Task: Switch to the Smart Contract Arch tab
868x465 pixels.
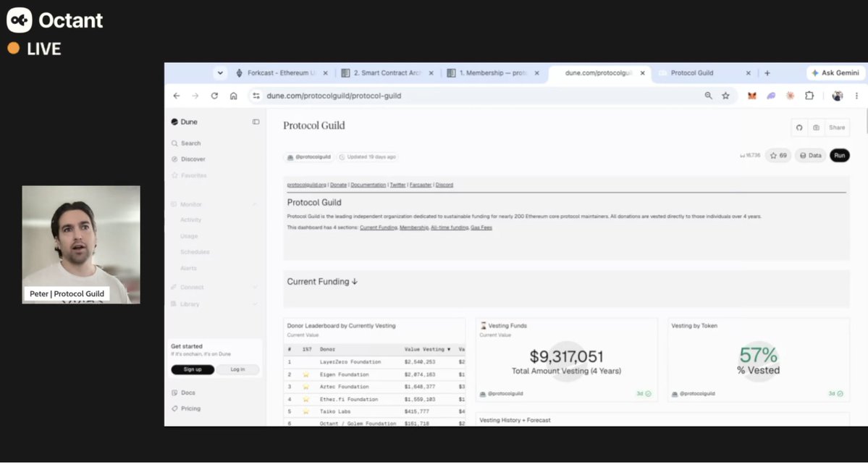Action: [387, 73]
